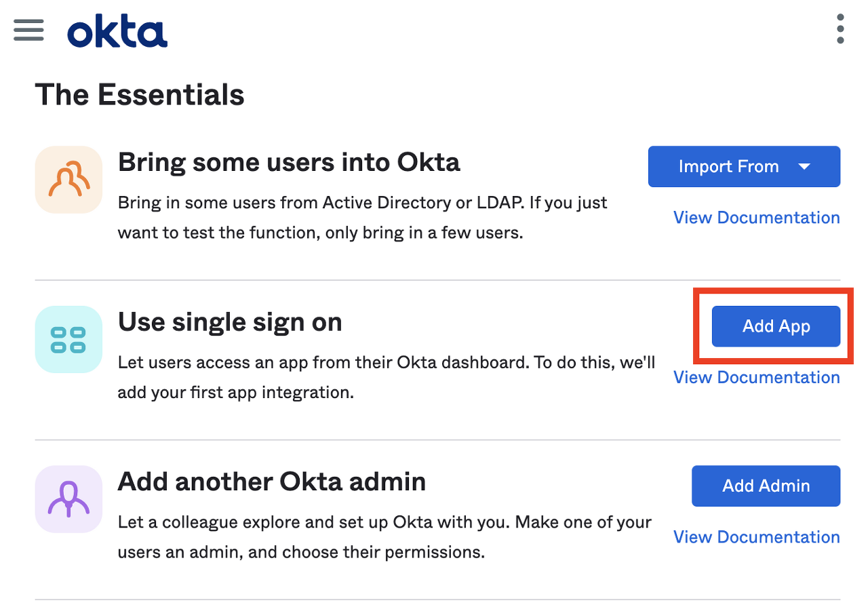Click the teal app grid icon
Screen dimensions: 868x609
coord(68,339)
